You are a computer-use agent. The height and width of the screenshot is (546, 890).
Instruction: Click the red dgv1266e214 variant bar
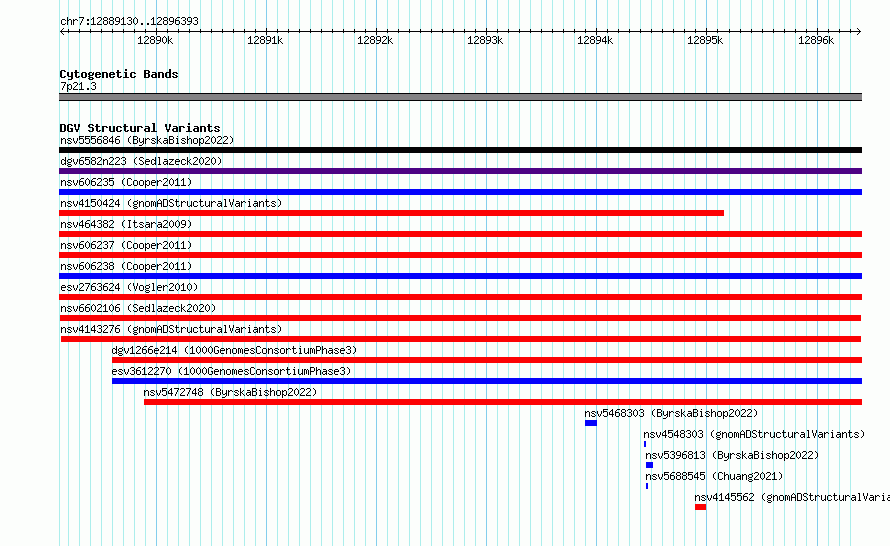pyautogui.click(x=487, y=360)
